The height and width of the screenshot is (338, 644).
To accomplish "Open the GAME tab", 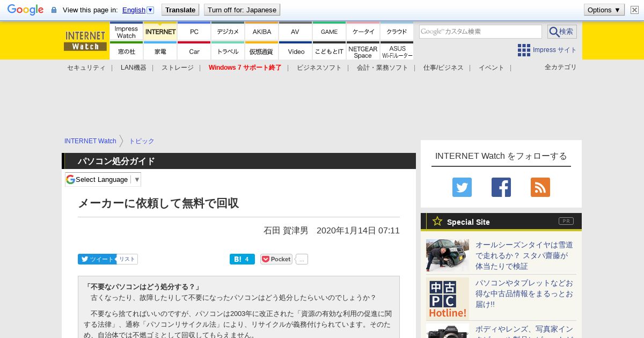I will 329,32.
